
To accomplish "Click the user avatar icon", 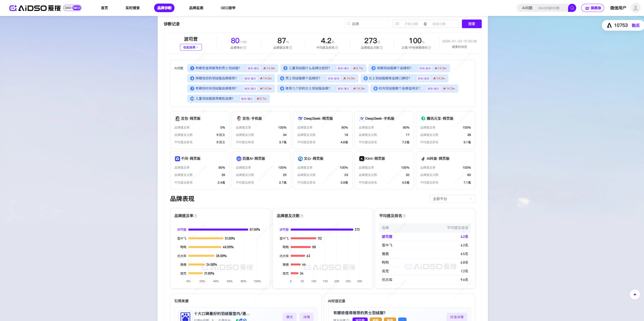I will pyautogui.click(x=635, y=8).
